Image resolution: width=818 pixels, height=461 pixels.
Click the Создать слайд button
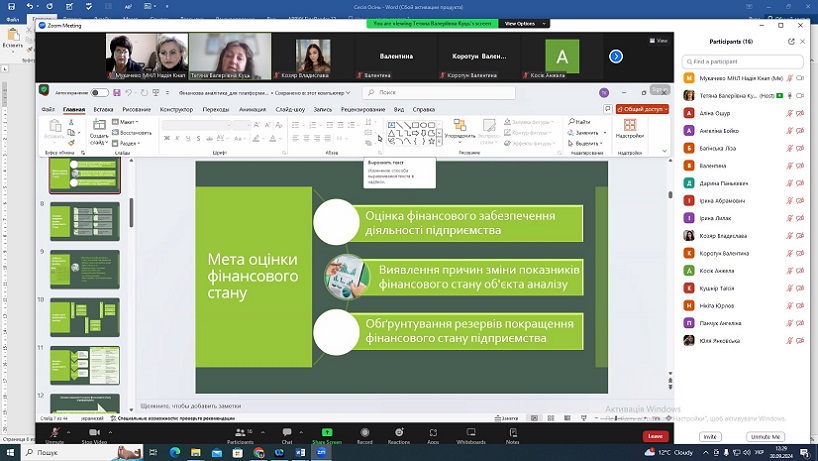point(99,131)
